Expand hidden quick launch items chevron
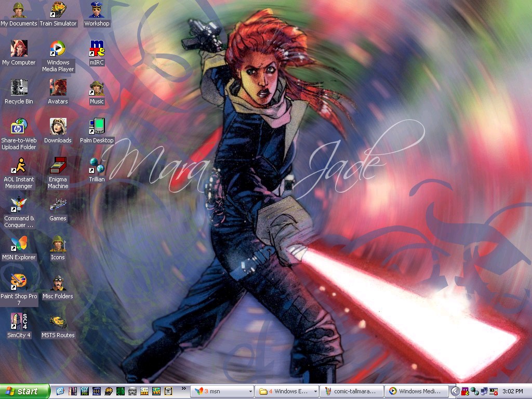 (183, 389)
